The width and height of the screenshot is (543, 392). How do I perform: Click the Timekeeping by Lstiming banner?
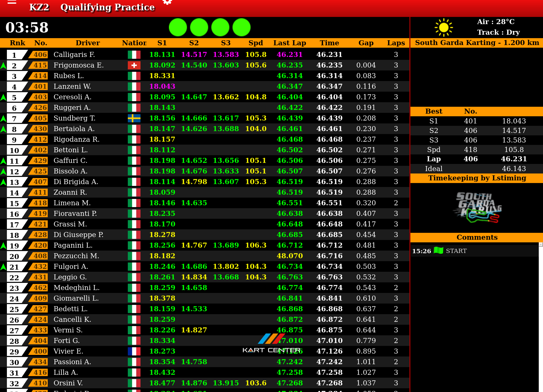click(x=477, y=178)
